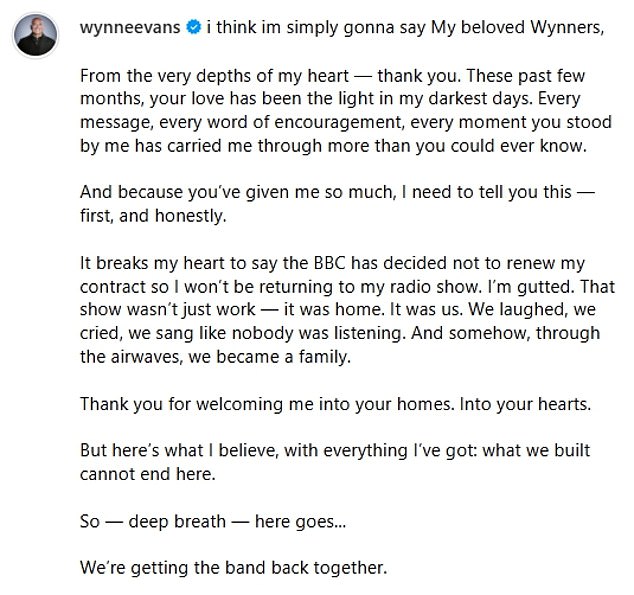Click the line 'months, your love has been'

tap(330, 99)
